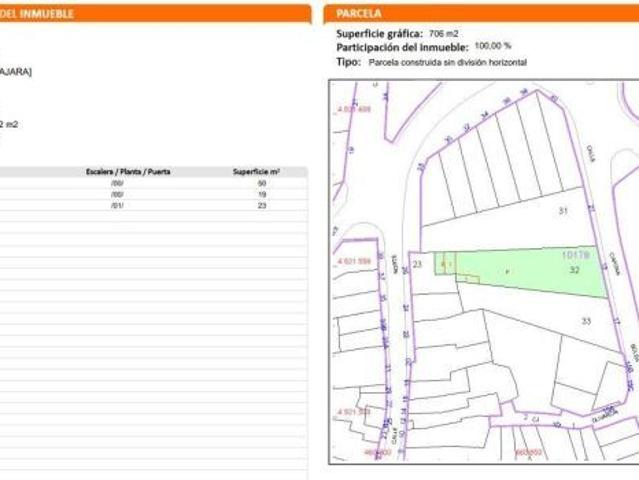
Task: Click the 'Escalera / Planta / Puerta' column header
Action: point(128,172)
